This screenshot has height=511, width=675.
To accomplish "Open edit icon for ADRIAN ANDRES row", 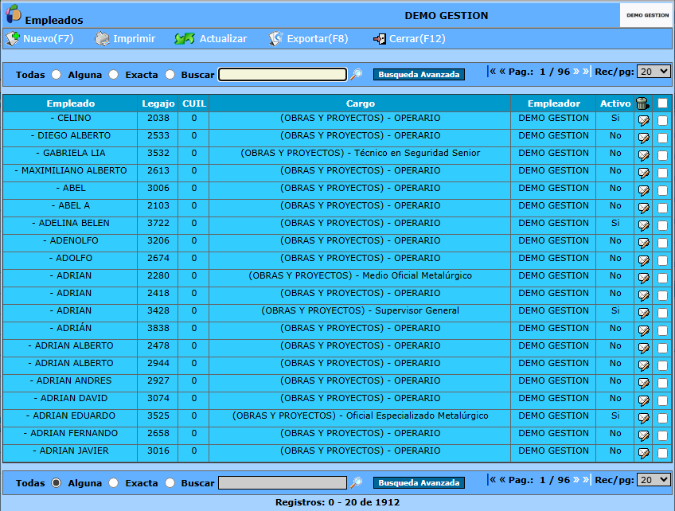I will click(x=643, y=383).
